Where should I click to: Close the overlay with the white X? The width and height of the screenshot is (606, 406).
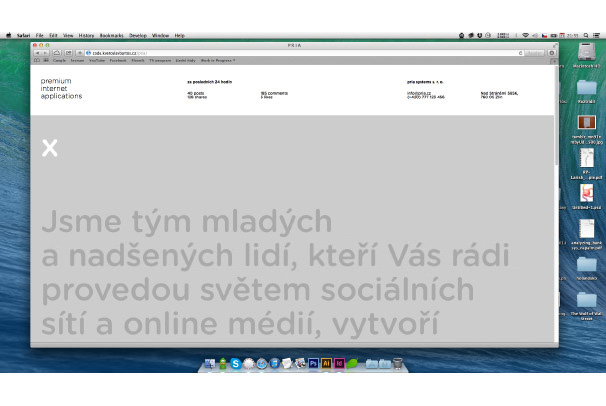tap(50, 148)
